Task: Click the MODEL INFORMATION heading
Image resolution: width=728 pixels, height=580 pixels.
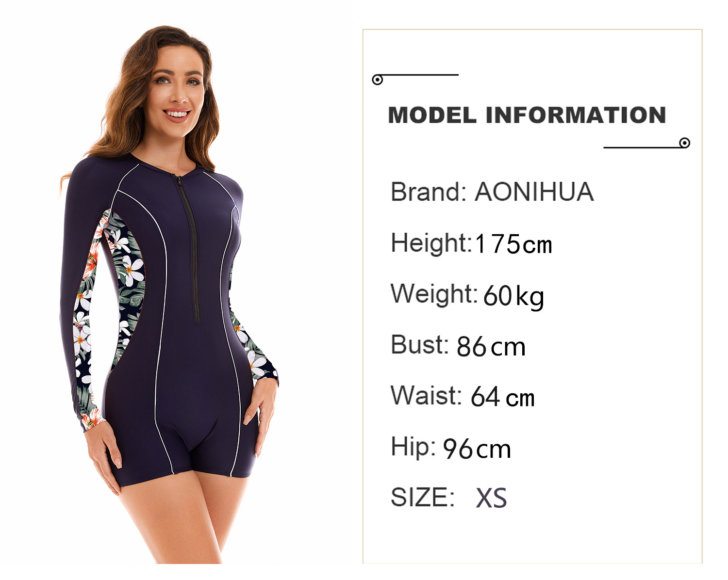Action: 527,115
